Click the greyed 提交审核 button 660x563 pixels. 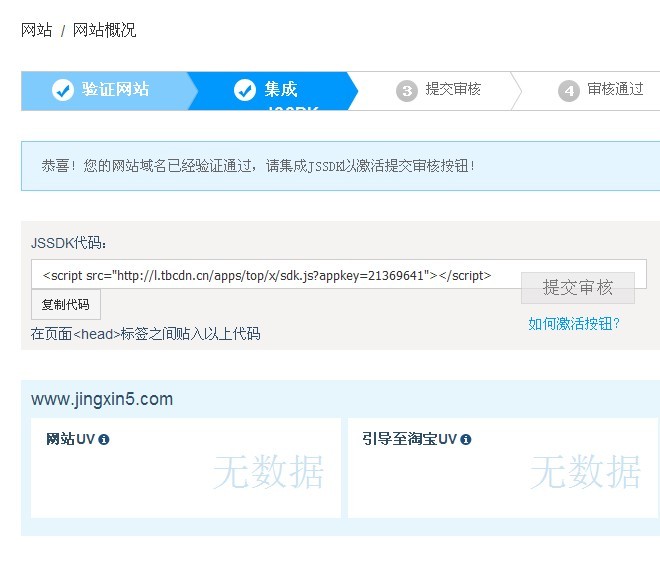tap(578, 288)
